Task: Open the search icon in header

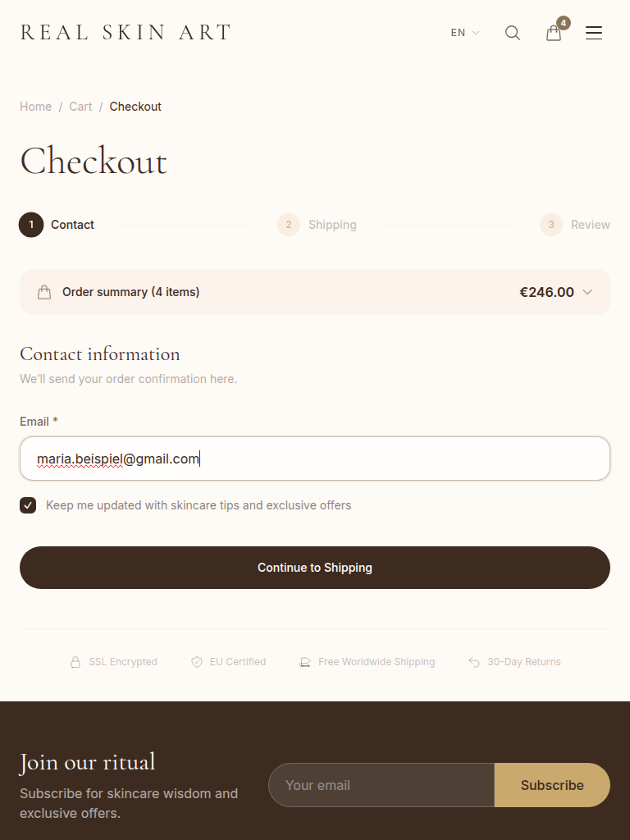Action: [x=513, y=33]
